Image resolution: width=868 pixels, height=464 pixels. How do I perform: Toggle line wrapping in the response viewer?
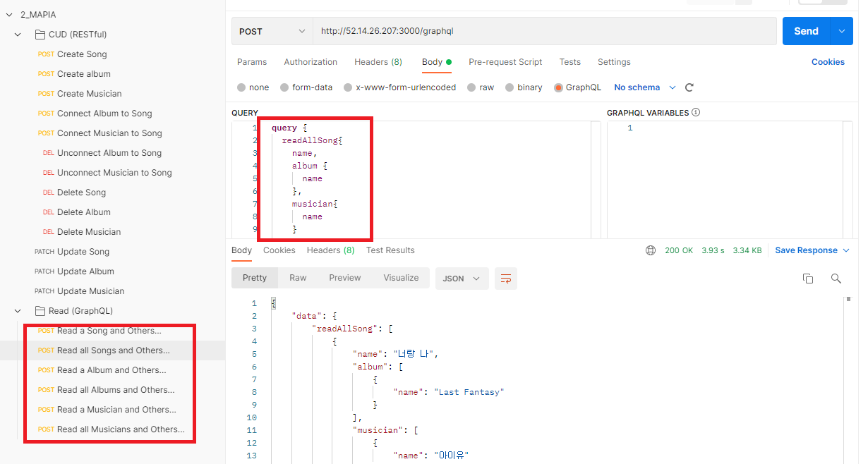pos(505,279)
